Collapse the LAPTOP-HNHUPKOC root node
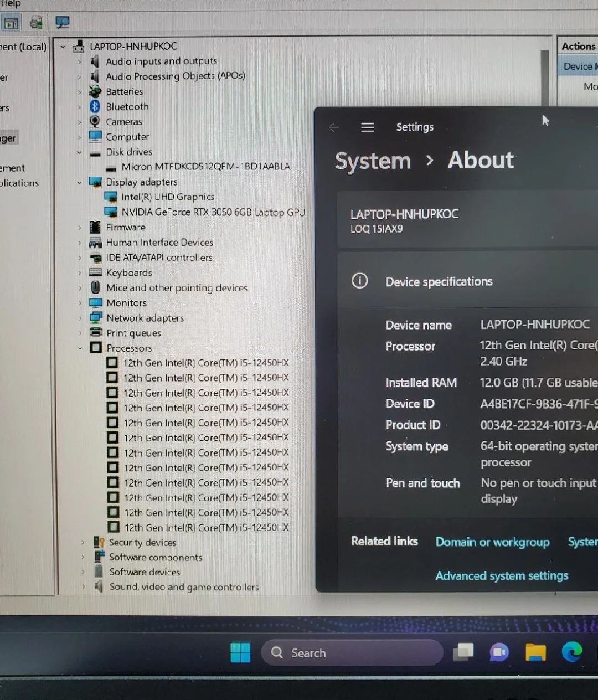598x700 pixels. (63, 47)
